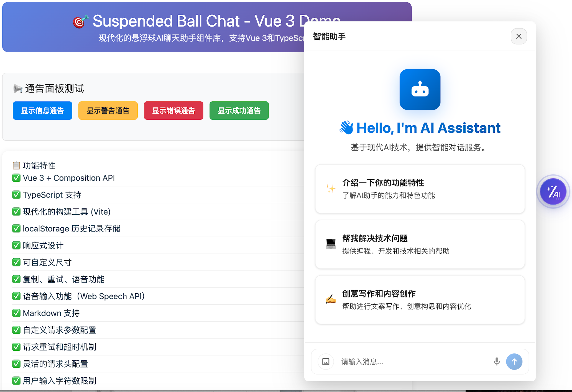Close the 智能助手 chat panel

pos(519,36)
